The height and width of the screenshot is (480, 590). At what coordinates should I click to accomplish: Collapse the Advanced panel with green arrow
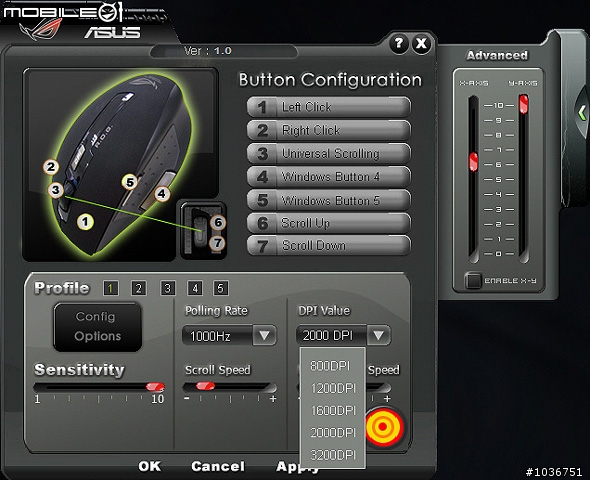point(582,113)
